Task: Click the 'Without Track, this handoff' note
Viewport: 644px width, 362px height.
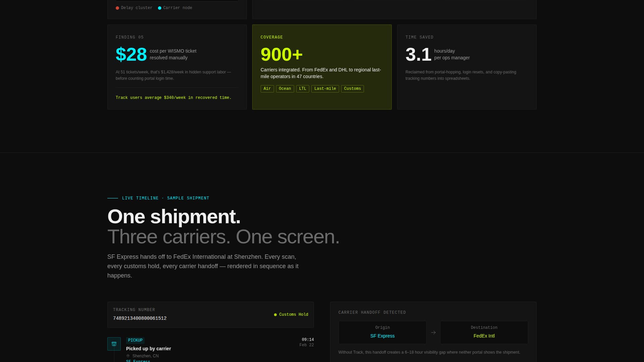Action: click(x=429, y=352)
